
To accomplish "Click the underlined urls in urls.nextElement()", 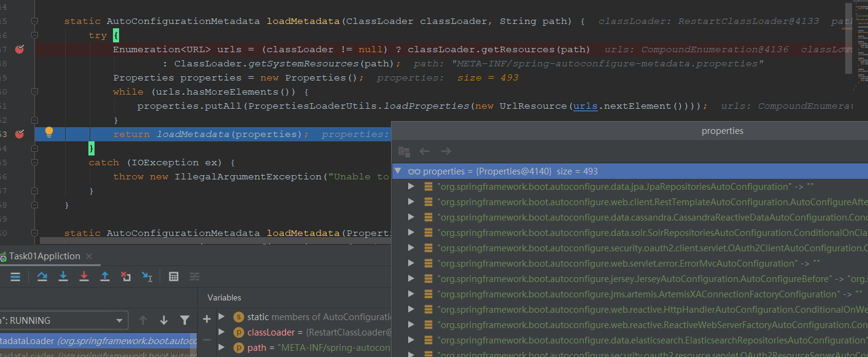I will coord(586,106).
